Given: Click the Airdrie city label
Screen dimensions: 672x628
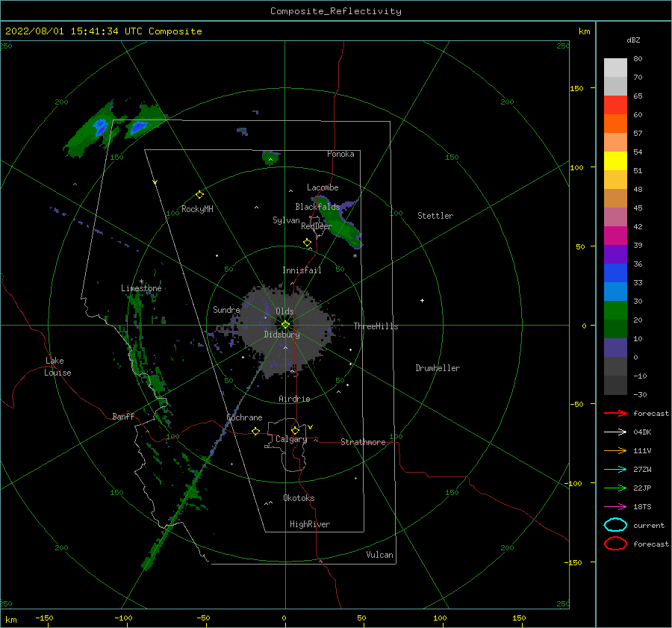Looking at the screenshot, I should point(294,399).
